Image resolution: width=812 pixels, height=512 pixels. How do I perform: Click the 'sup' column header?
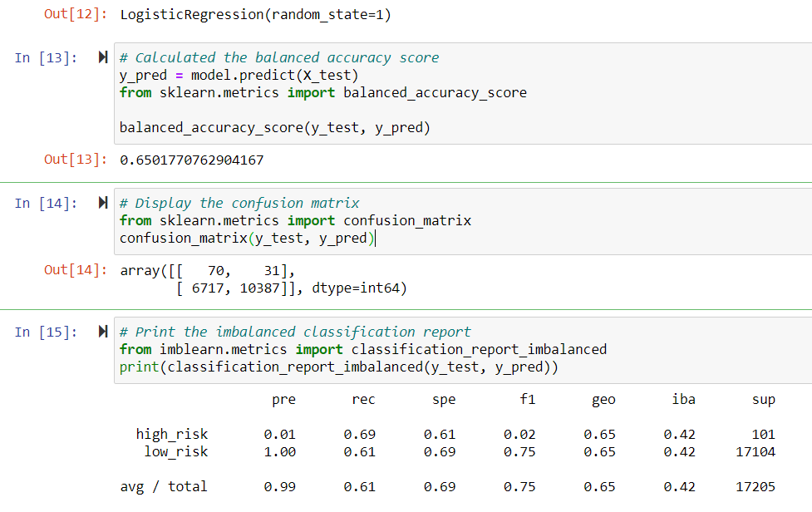[x=764, y=400]
